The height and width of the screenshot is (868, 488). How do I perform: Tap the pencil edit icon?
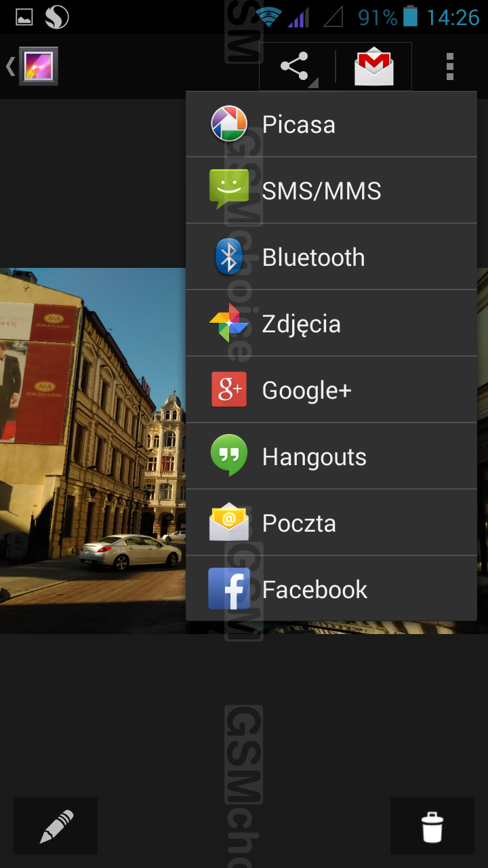tap(56, 826)
